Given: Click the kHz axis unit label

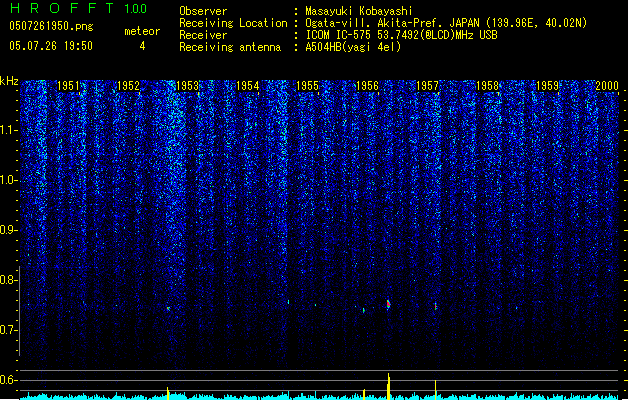Looking at the screenshot, I should (9, 81).
